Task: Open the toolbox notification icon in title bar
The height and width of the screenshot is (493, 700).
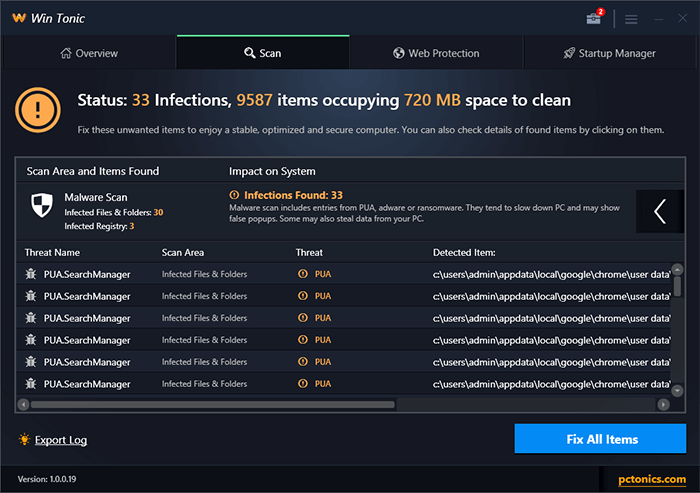Action: pos(594,18)
